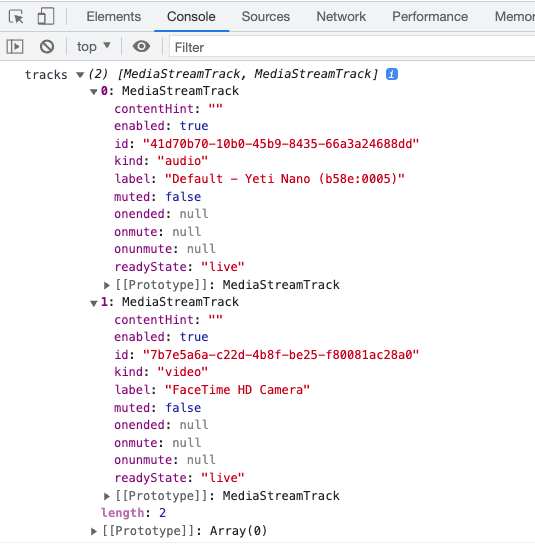Collapse the 1: MediaStreamTrack entry
Screen dimensions: 535x547
coord(93,303)
